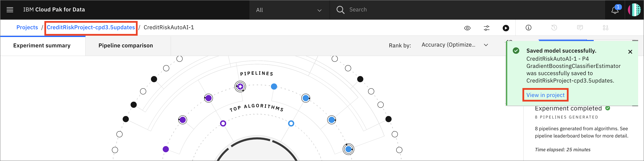The height and width of the screenshot is (161, 644).
Task: Open the hamburger navigation menu
Action: click(x=10, y=10)
